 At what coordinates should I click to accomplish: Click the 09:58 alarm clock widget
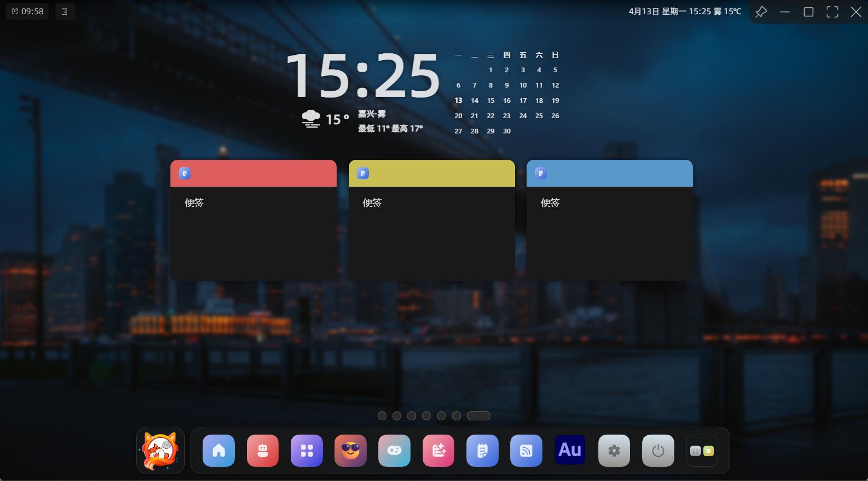coord(27,11)
